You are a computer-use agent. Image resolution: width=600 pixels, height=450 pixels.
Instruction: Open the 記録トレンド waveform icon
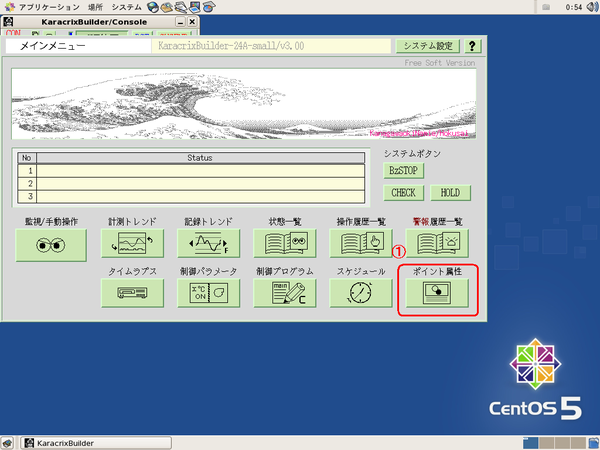click(209, 243)
